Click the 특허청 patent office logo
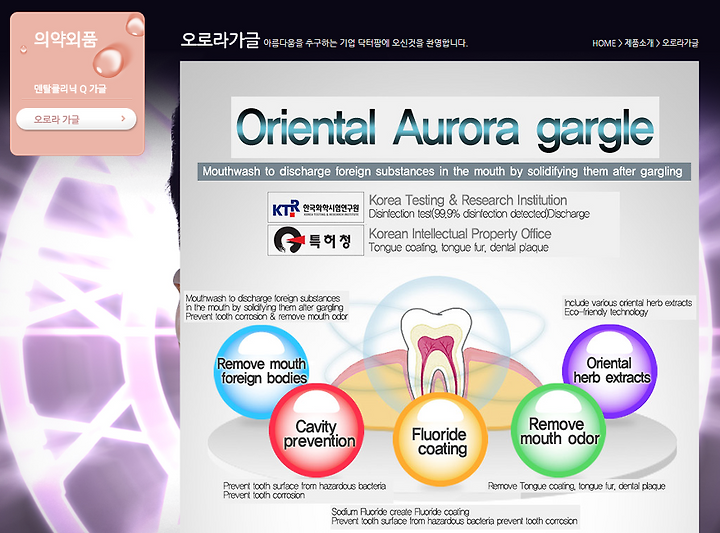The image size is (720, 533). point(315,240)
